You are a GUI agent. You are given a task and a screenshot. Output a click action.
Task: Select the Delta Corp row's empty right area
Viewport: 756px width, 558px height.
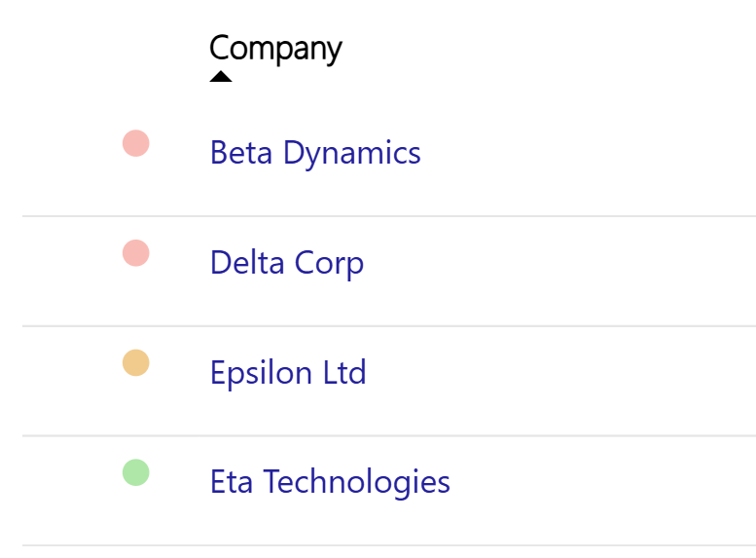[603, 263]
